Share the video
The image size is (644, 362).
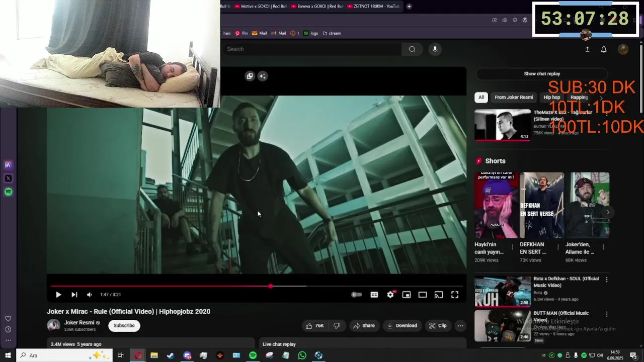click(x=364, y=326)
